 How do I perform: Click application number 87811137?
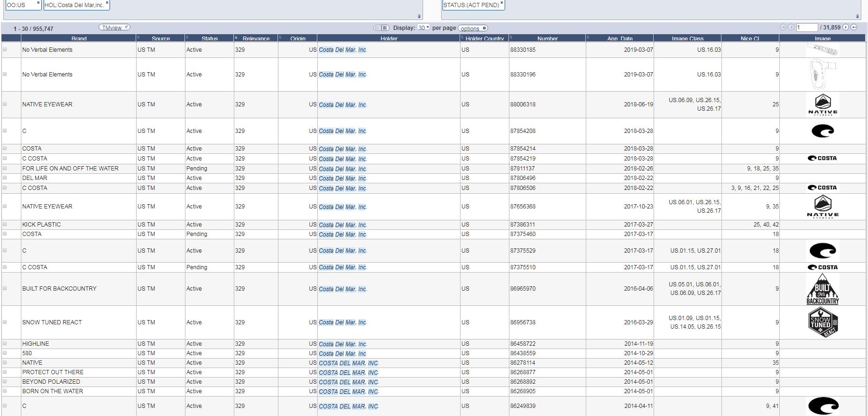pyautogui.click(x=523, y=168)
